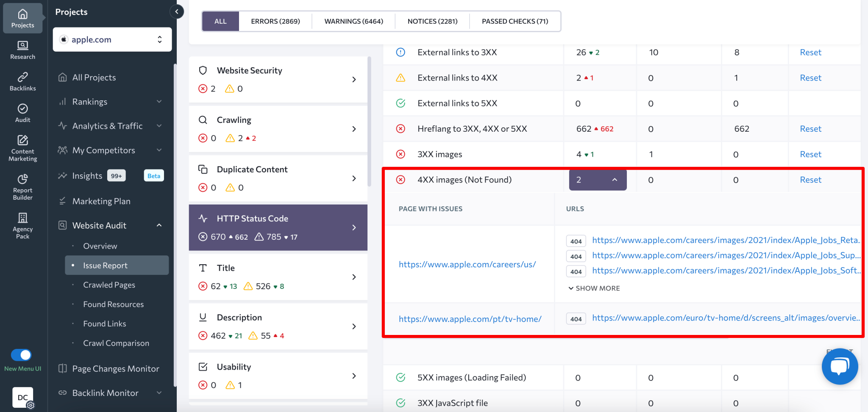
Task: Switch to the WARNINGS (6464) tab
Action: [x=353, y=21]
